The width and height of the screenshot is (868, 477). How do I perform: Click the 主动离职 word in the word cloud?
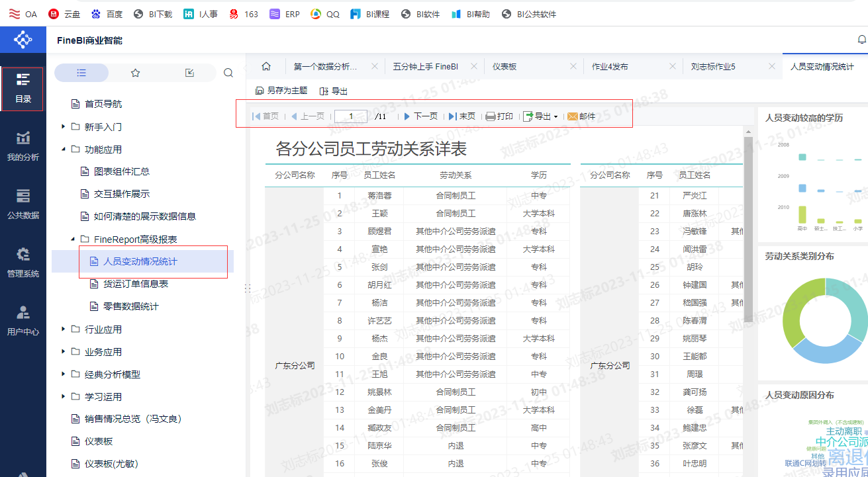(x=844, y=431)
